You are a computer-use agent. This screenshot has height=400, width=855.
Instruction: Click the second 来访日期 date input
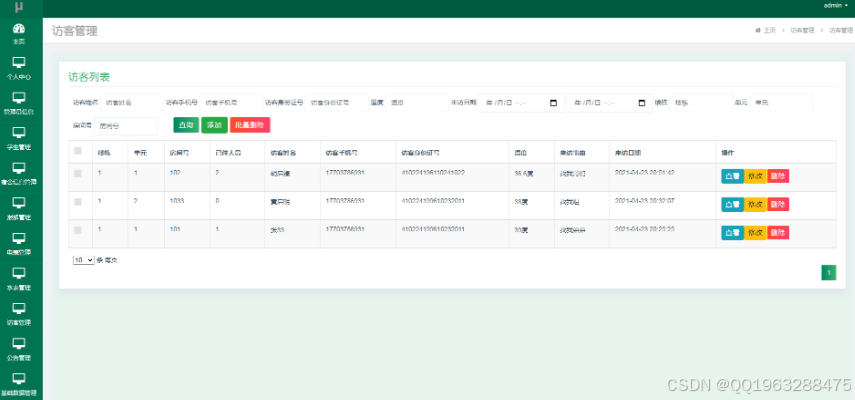609,102
